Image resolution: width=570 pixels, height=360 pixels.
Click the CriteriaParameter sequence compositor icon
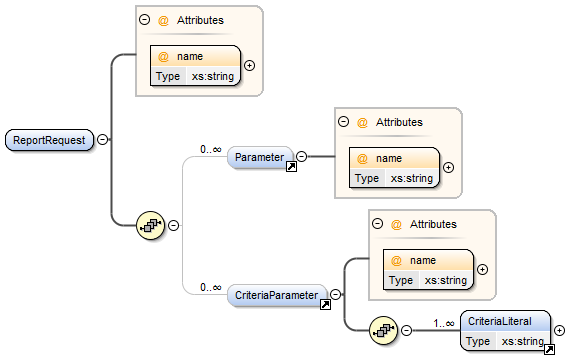(384, 331)
